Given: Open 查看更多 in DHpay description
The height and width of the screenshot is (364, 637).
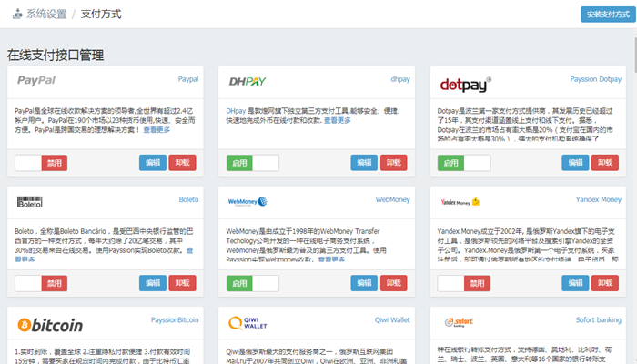Looking at the screenshot, I should pos(338,120).
